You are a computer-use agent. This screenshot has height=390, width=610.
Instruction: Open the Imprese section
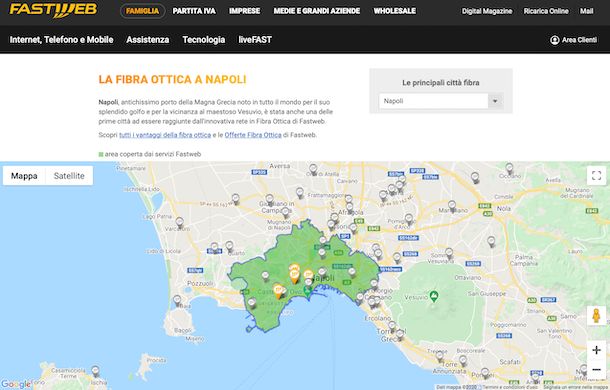[245, 11]
